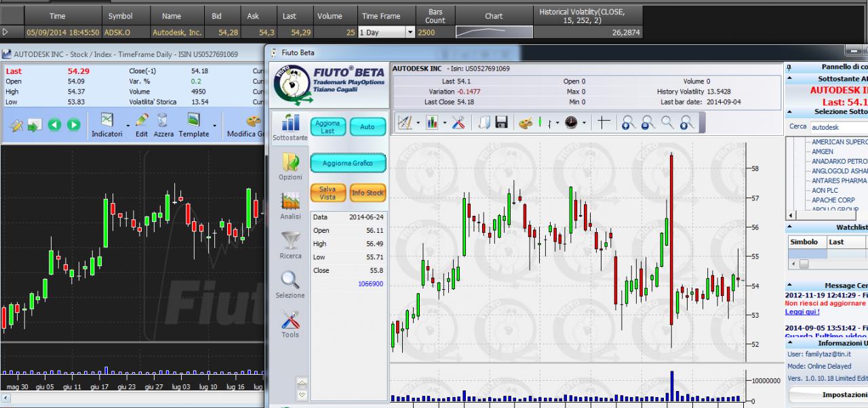Click the Cerca search input field
Screen dimensions: 868x408
coord(839,126)
